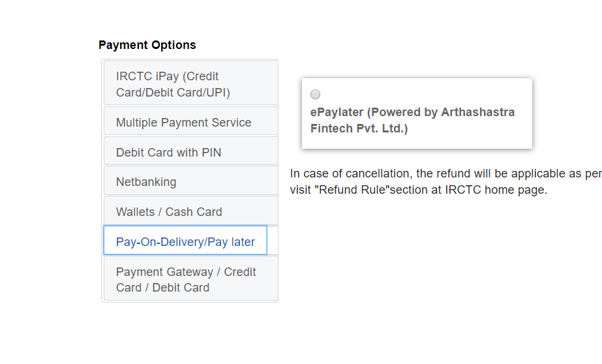Click the "Card/Debit Card/UPI" line of iPay
Viewport: 602px width, 364px height.
pos(173,92)
